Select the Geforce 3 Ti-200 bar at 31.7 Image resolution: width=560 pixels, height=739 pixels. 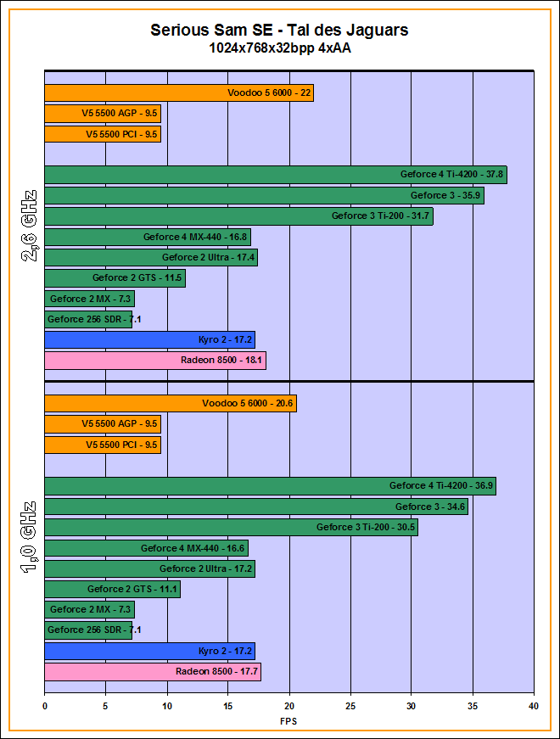pos(238,216)
